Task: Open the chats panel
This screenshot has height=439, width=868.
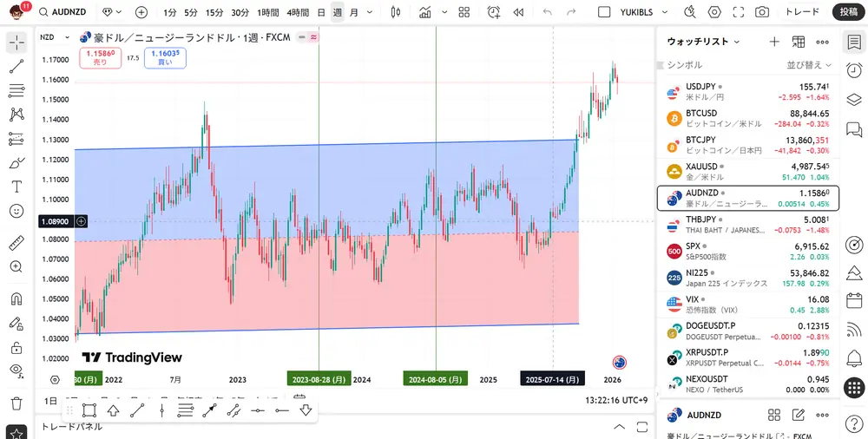Action: [x=855, y=129]
